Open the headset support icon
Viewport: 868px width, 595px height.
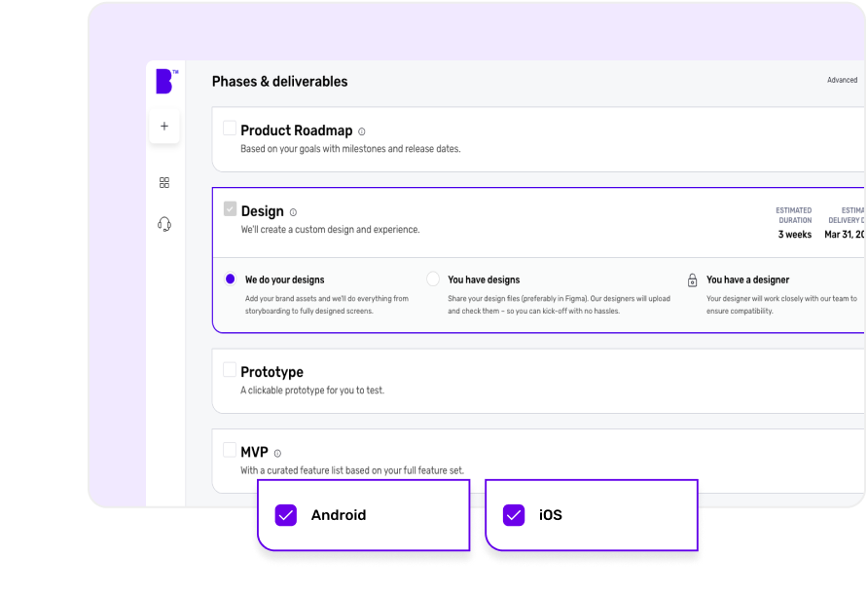click(x=164, y=224)
